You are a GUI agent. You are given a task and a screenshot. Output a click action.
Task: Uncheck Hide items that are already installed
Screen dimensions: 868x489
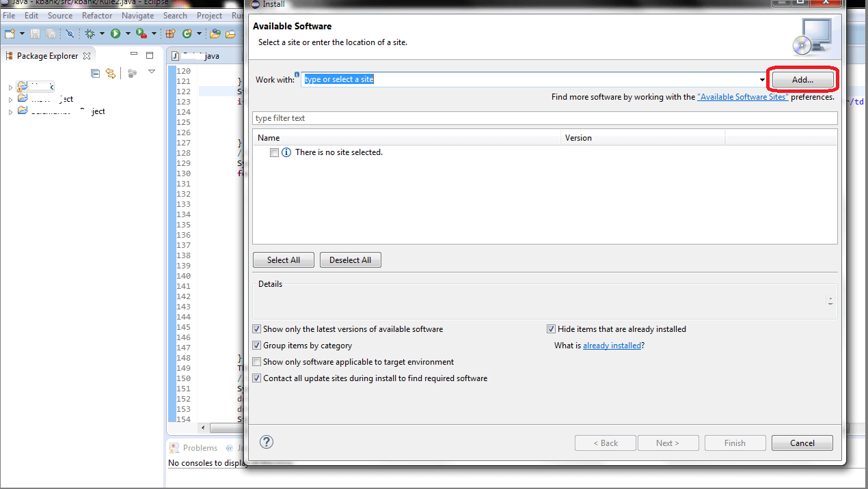[x=552, y=329]
